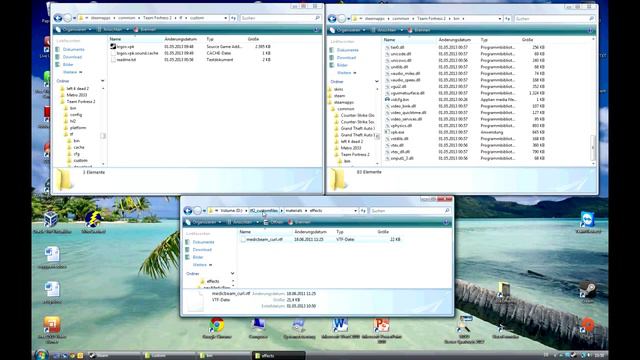This screenshot has height=360, width=640.
Task: Open Bilder link in effects window
Action: (x=198, y=257)
